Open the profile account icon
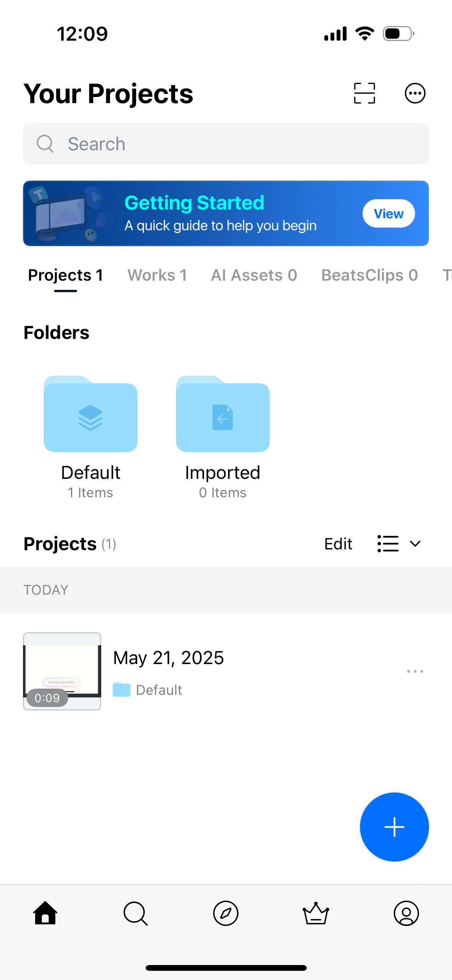The width and height of the screenshot is (452, 980). [x=406, y=913]
